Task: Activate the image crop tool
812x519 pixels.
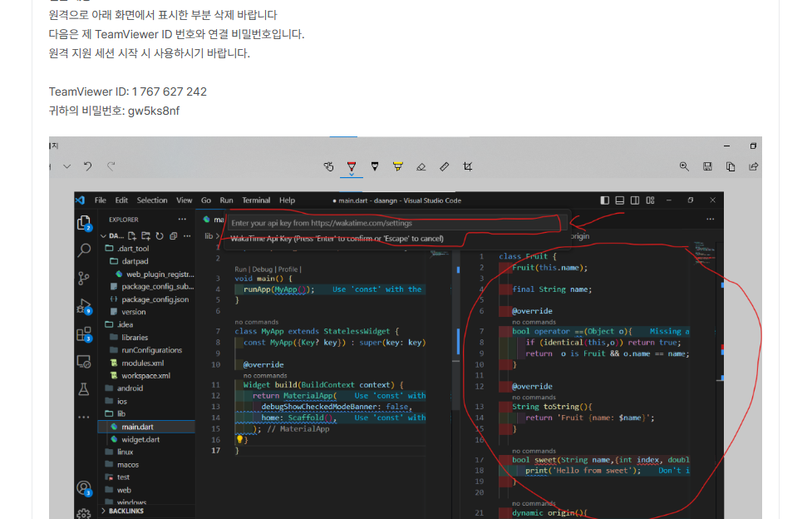Action: pos(468,166)
